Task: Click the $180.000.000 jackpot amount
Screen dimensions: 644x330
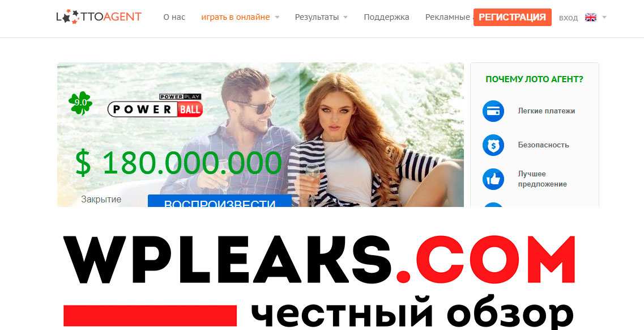Action: coord(178,163)
